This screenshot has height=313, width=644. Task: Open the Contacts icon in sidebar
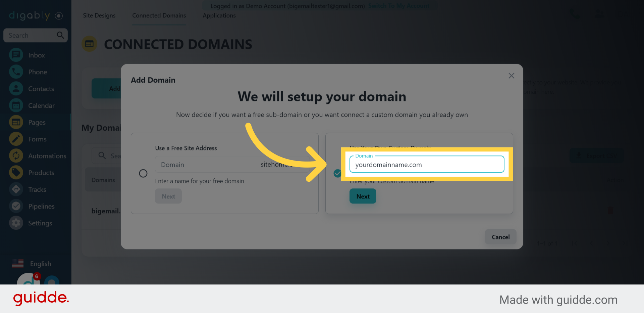[x=16, y=89]
